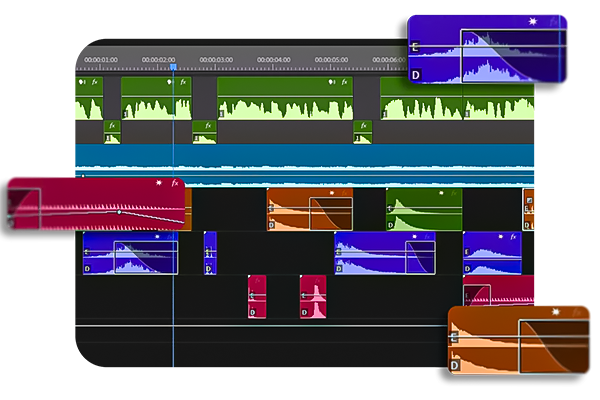Select the narrow purple clip beside the playhead
This screenshot has width=600, height=400.
click(x=210, y=253)
